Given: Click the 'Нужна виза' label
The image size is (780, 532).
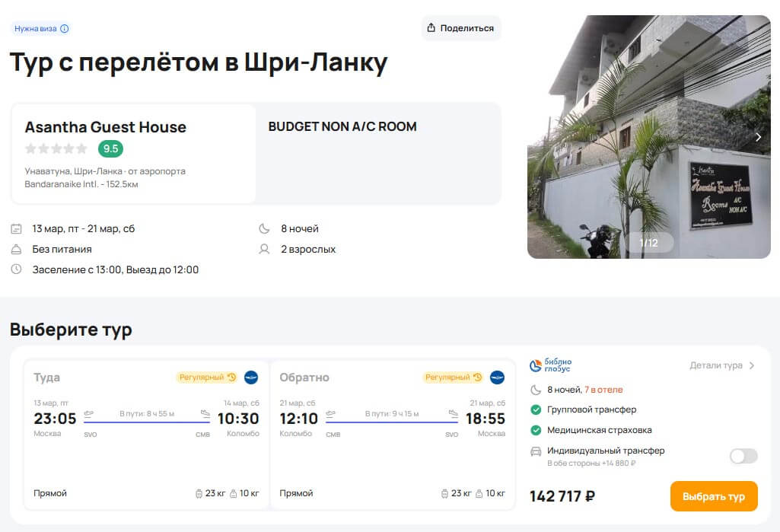Looking at the screenshot, I should click(35, 29).
